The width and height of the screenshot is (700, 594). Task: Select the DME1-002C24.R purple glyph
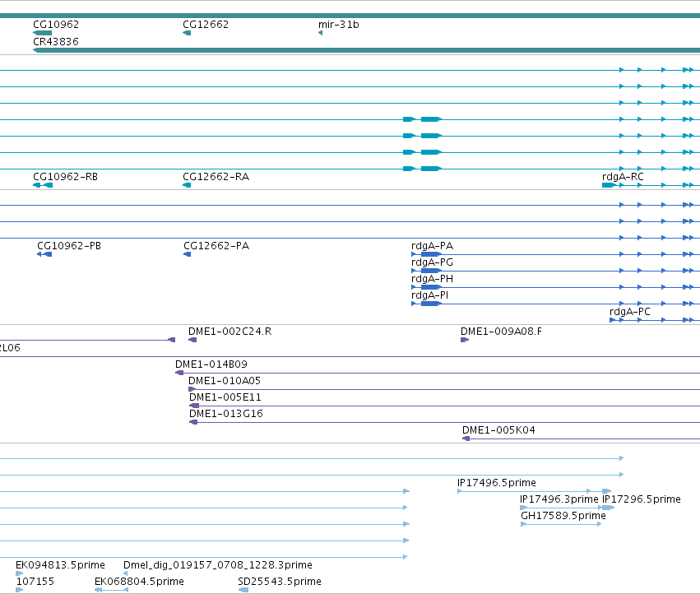[x=192, y=341]
